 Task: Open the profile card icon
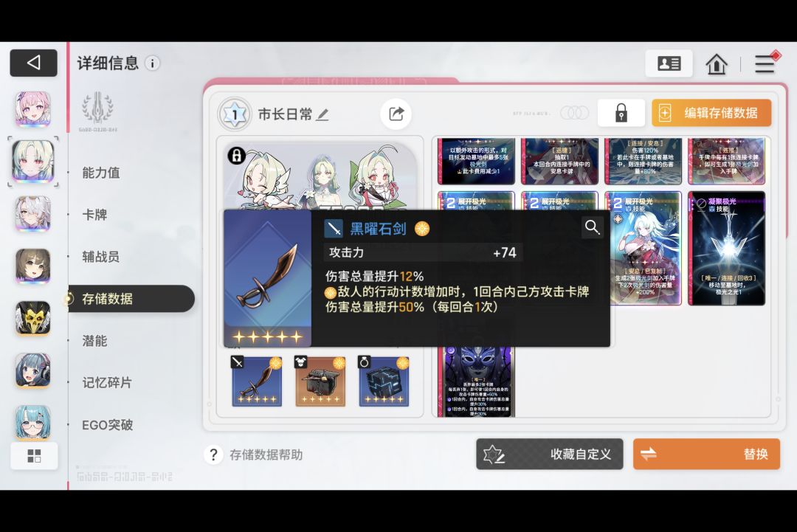tap(669, 63)
